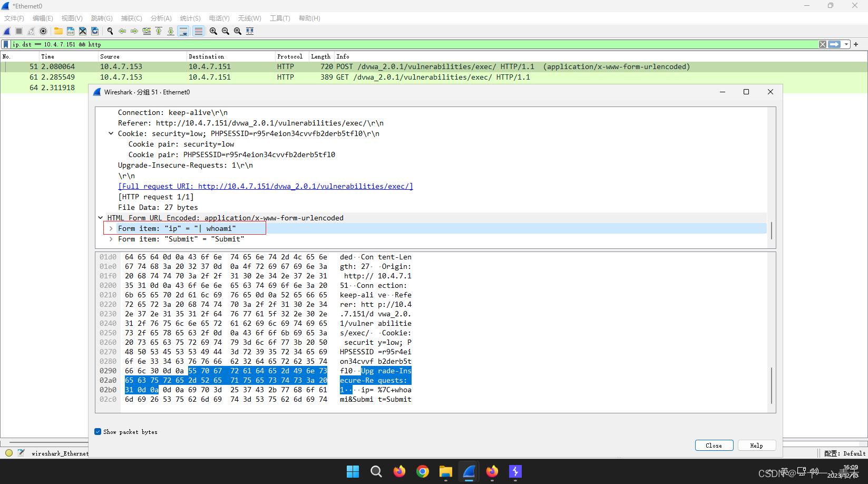This screenshot has width=868, height=484.
Task: Close this capture file (X icon)
Action: (x=82, y=31)
